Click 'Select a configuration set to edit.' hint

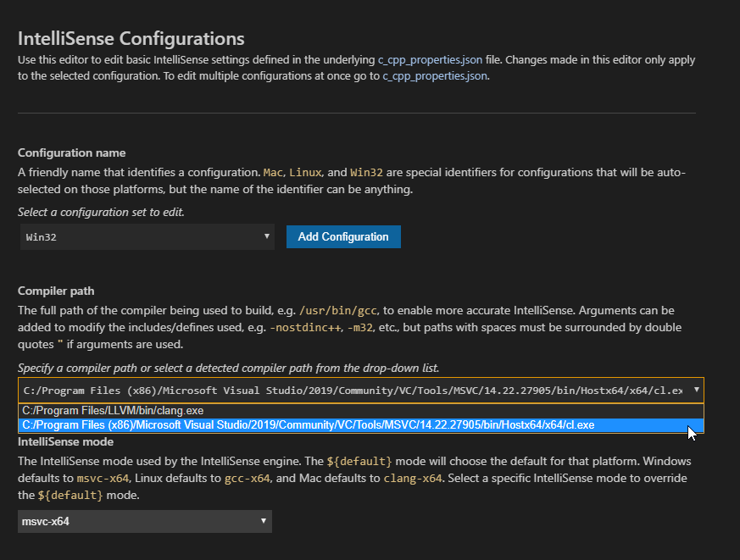coord(101,213)
